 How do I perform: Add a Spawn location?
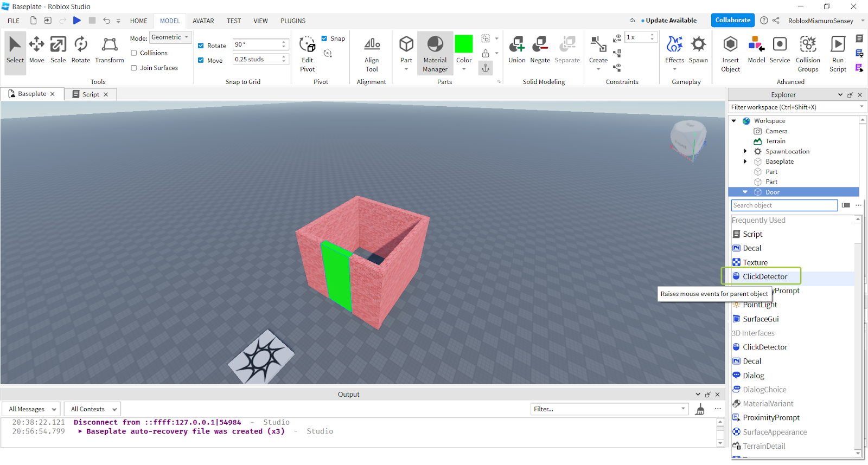point(698,49)
